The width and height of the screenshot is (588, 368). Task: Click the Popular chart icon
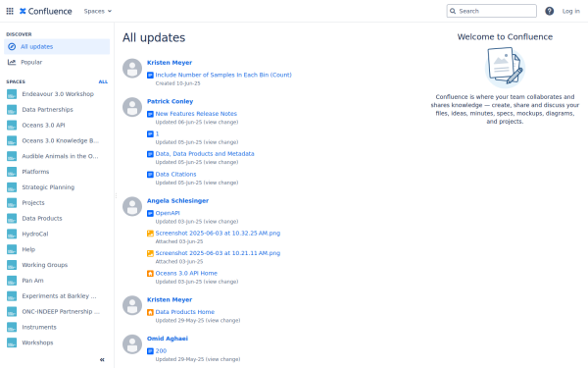(x=12, y=63)
